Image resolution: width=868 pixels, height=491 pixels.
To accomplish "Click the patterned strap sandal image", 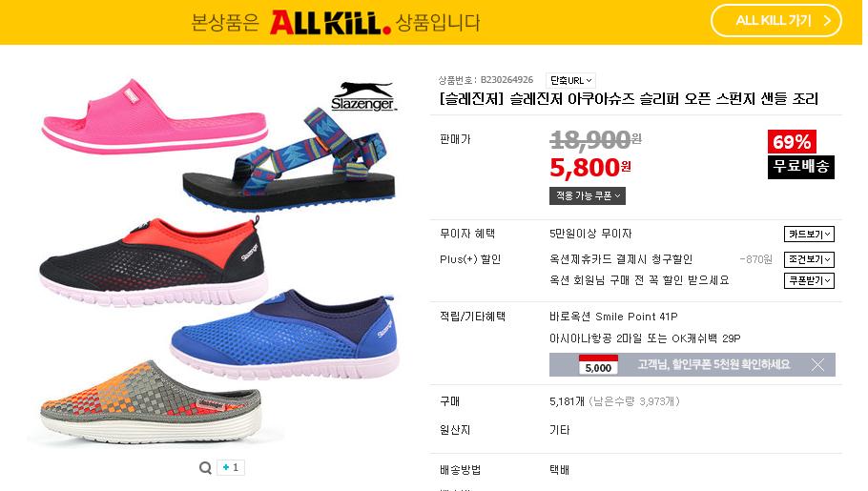I will 289,159.
